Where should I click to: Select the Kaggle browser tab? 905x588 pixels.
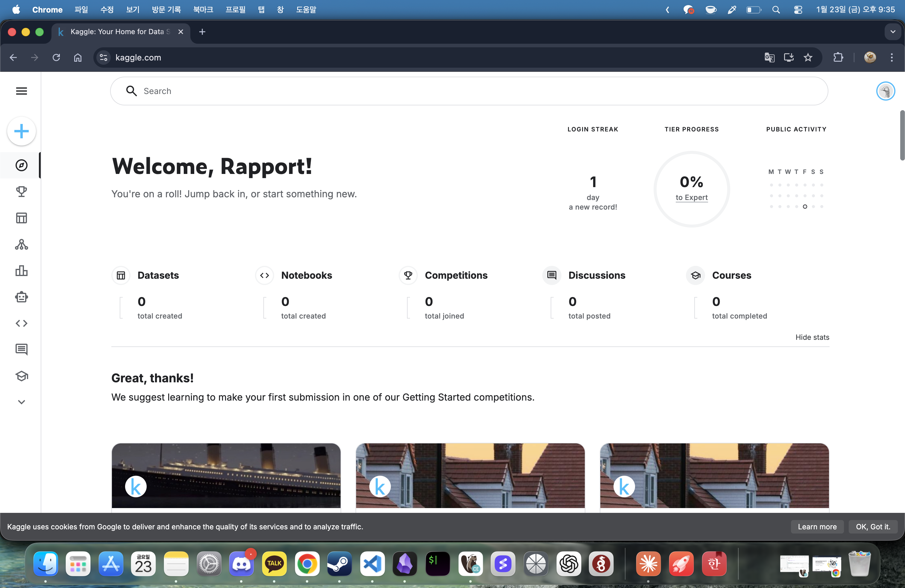[118, 32]
